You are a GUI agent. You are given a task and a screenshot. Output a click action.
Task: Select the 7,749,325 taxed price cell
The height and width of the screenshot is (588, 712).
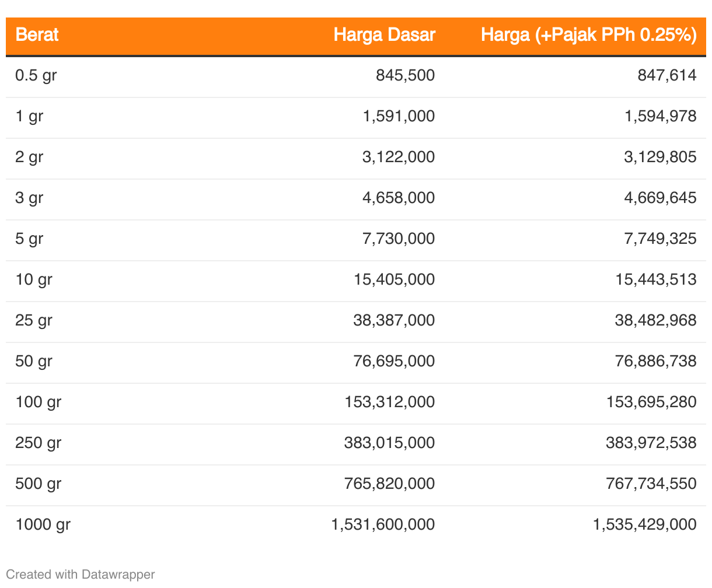660,239
